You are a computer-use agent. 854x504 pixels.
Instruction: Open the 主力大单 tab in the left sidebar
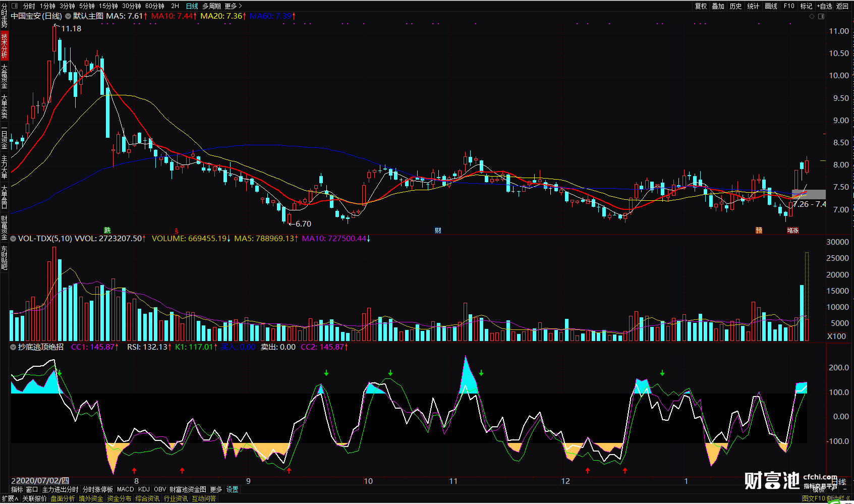5,167
